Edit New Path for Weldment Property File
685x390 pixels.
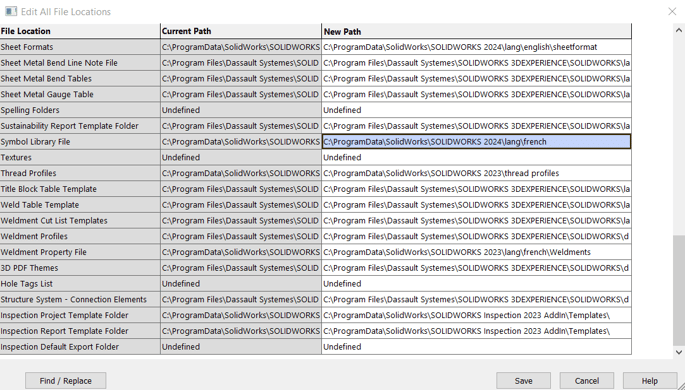[477, 252]
